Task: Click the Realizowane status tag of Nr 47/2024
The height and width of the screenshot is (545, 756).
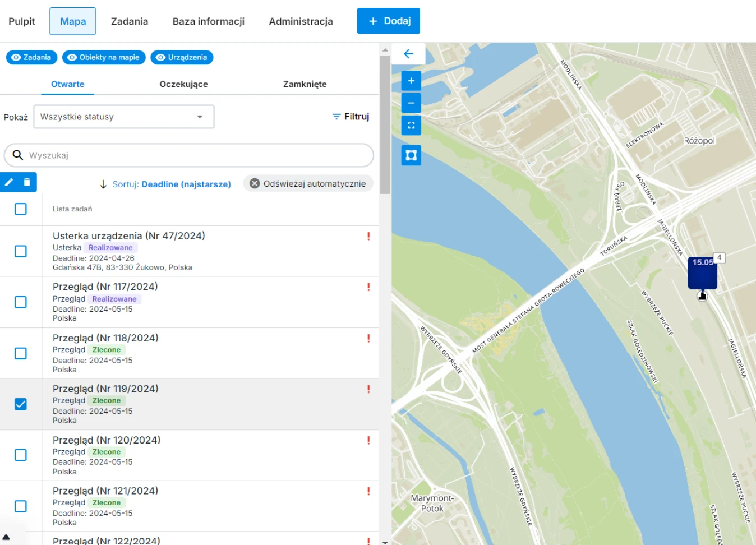Action: [110, 248]
